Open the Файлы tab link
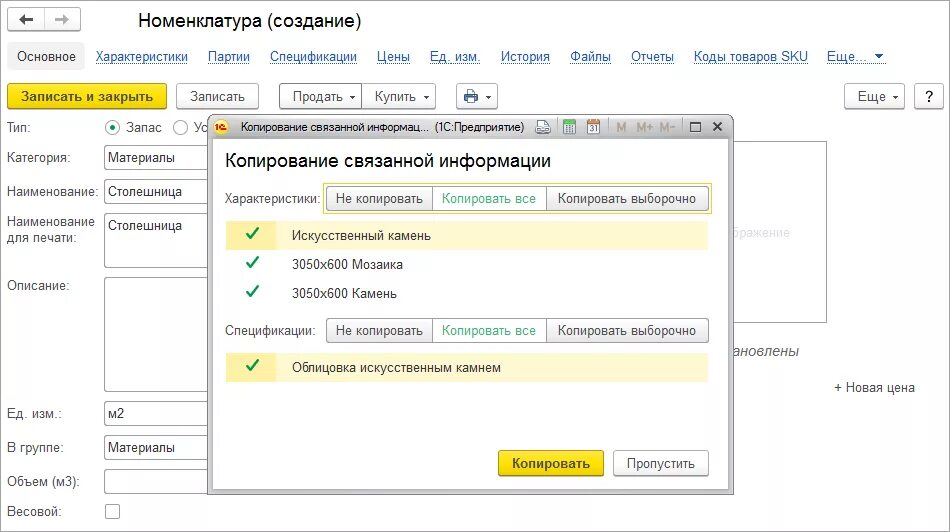Screen dimensions: 950x532 coord(590,56)
